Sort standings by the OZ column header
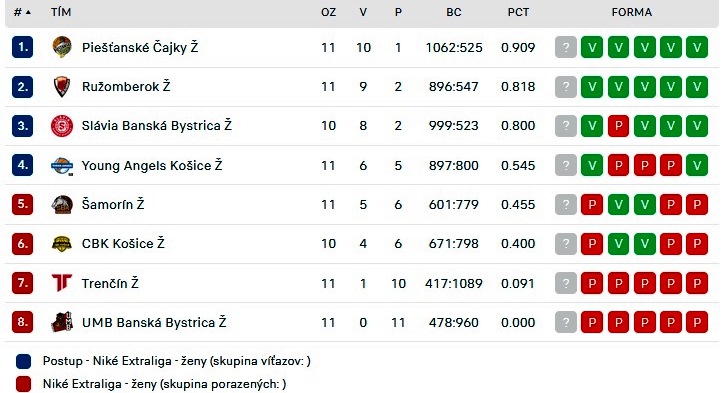The width and height of the screenshot is (728, 393). click(328, 12)
